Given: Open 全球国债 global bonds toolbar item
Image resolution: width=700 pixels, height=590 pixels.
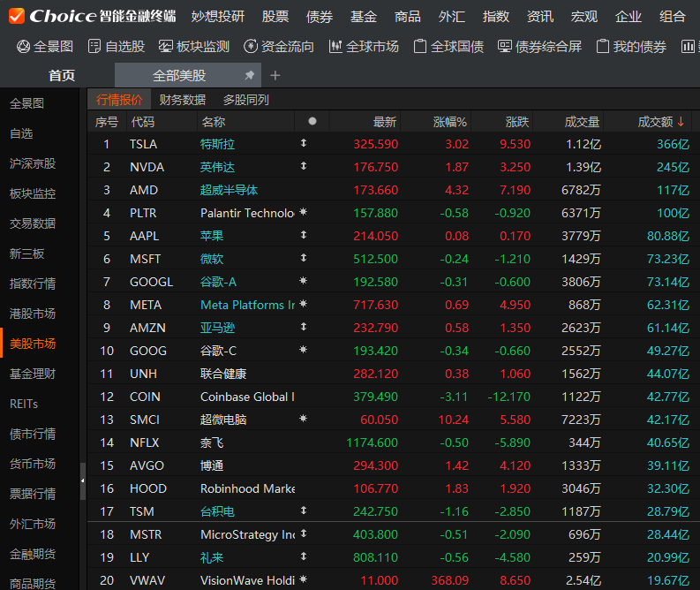Looking at the screenshot, I should [x=448, y=47].
